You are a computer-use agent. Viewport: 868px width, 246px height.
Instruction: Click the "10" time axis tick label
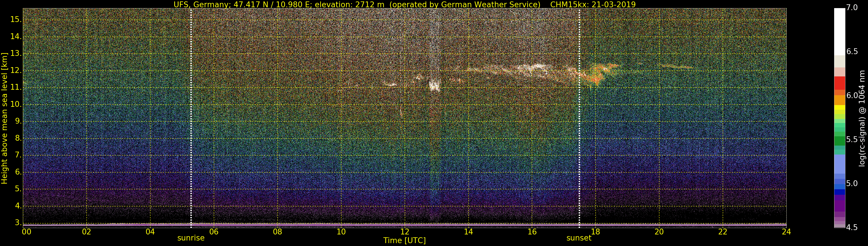pyautogui.click(x=341, y=232)
